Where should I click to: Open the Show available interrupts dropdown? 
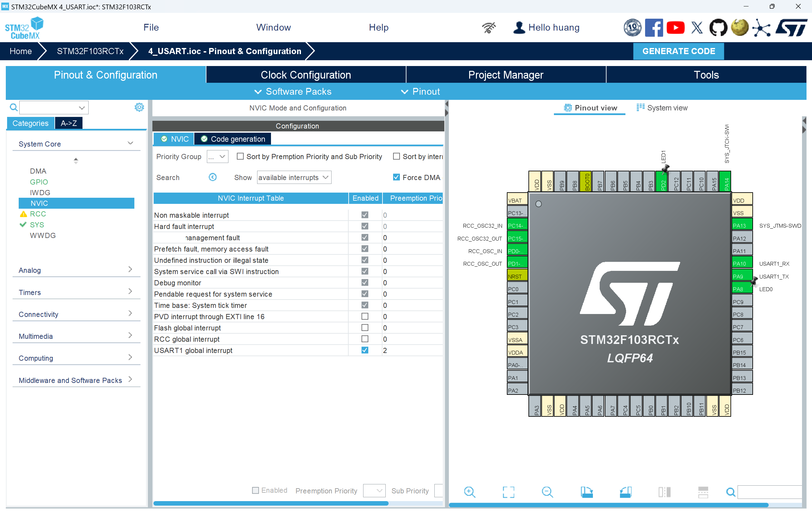coord(294,177)
